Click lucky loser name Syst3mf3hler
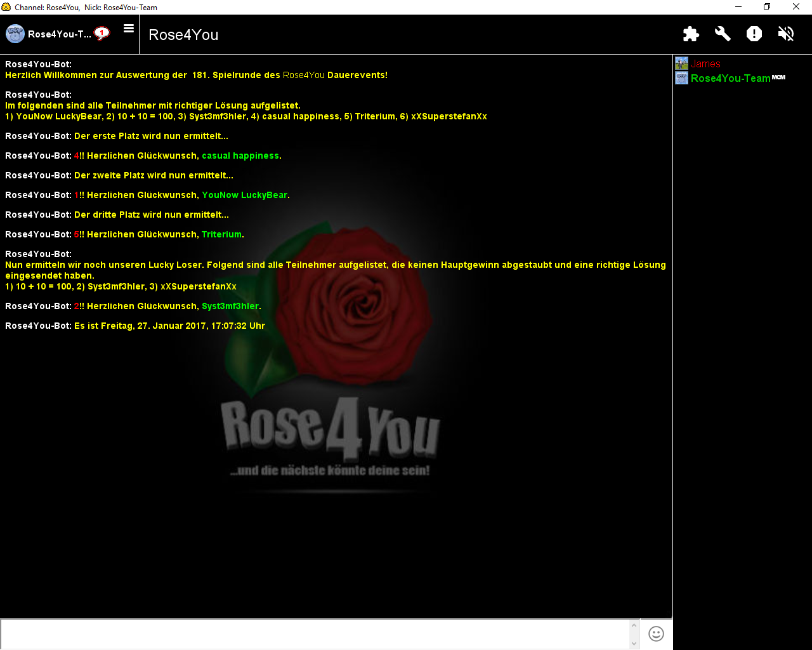The image size is (812, 650). point(230,306)
